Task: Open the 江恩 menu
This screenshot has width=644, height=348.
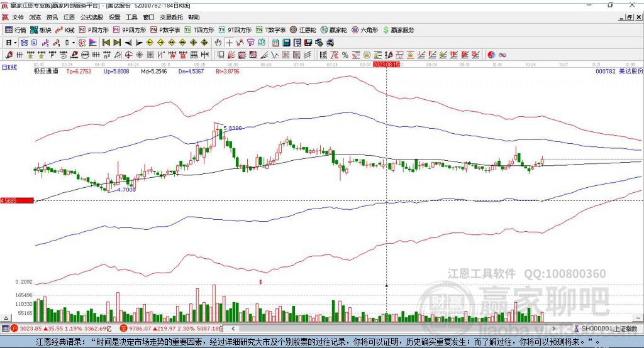Action: tap(69, 17)
